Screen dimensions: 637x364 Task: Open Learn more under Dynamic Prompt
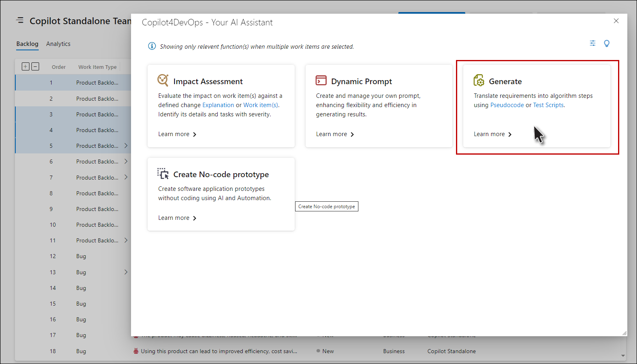[x=335, y=134]
